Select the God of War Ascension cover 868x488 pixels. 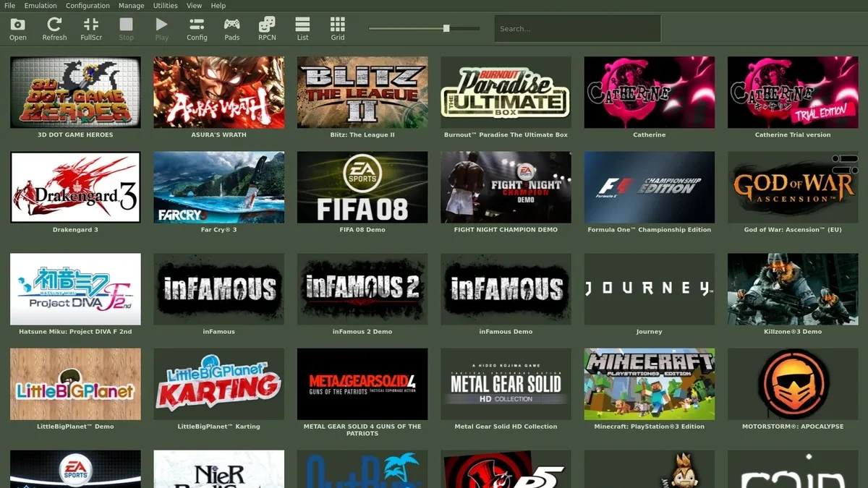(793, 187)
